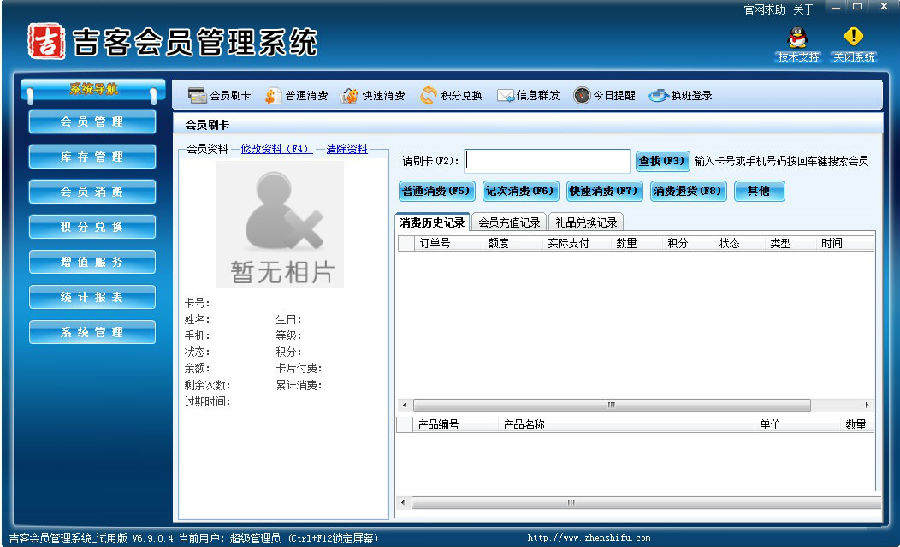The image size is (900, 547).
Task: Click the 修改资料 (F4) link
Action: point(275,149)
